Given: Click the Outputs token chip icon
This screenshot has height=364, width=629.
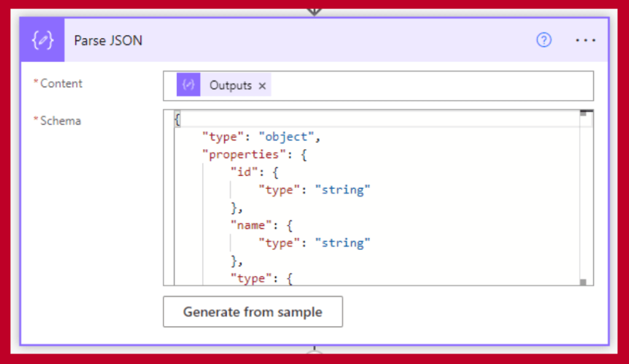Looking at the screenshot, I should [x=190, y=85].
